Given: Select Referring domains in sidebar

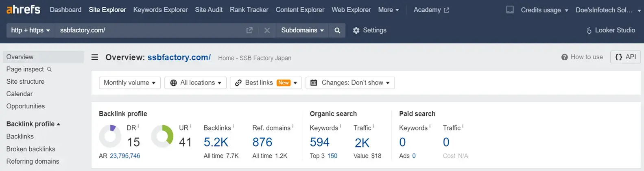Looking at the screenshot, I should coord(33,161).
